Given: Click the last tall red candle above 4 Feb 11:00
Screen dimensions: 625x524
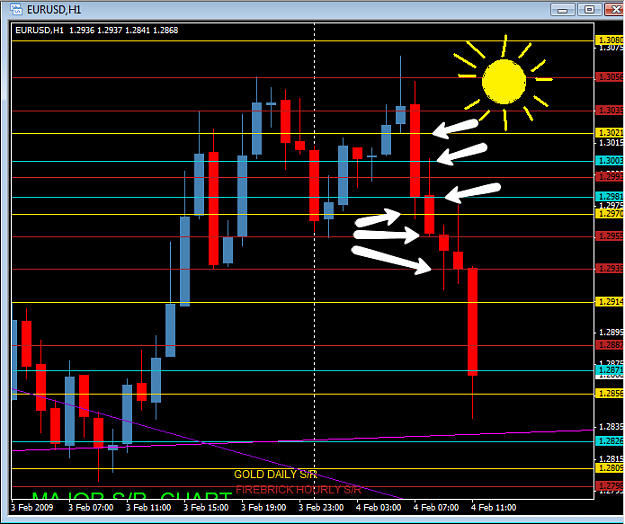Looking at the screenshot, I should (473, 322).
